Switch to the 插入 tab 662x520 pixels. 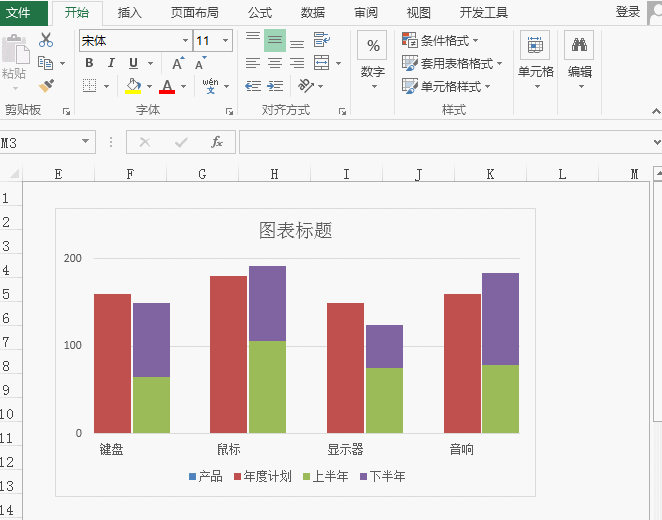[130, 13]
